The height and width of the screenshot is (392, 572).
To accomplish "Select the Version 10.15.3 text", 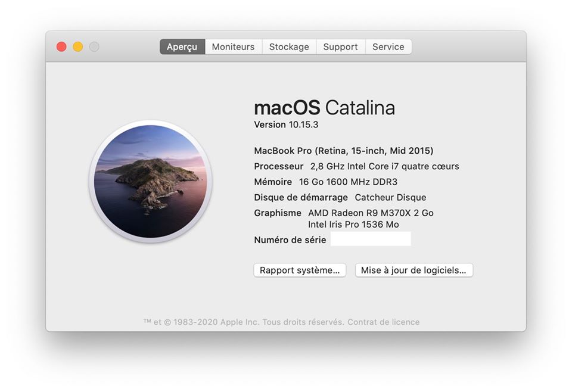I will 286,125.
